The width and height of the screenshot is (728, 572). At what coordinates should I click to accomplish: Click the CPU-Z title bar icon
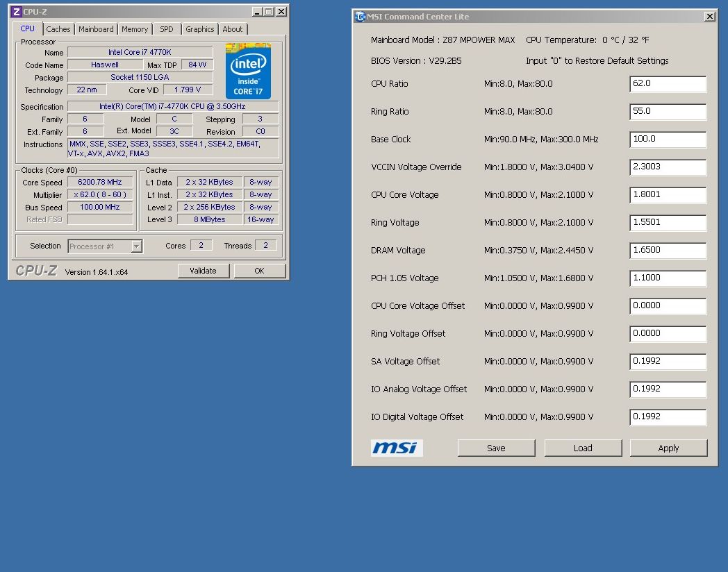[16, 12]
